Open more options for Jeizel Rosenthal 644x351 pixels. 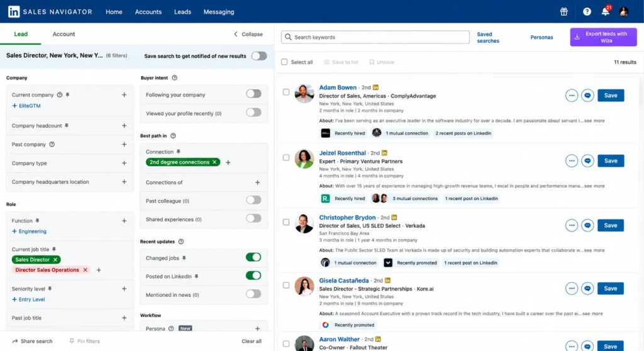point(571,160)
